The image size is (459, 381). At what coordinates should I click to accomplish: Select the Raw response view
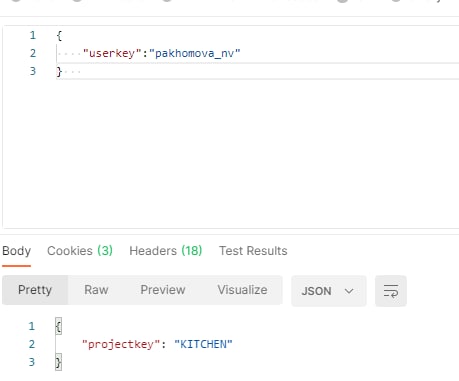click(96, 290)
